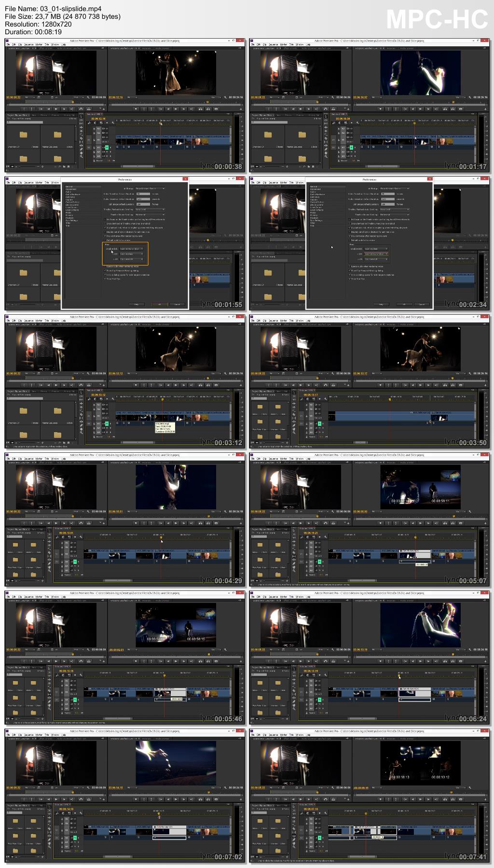Click New Item icon in the 00:00:38 project panel
The height and width of the screenshot is (868, 494).
point(68,167)
